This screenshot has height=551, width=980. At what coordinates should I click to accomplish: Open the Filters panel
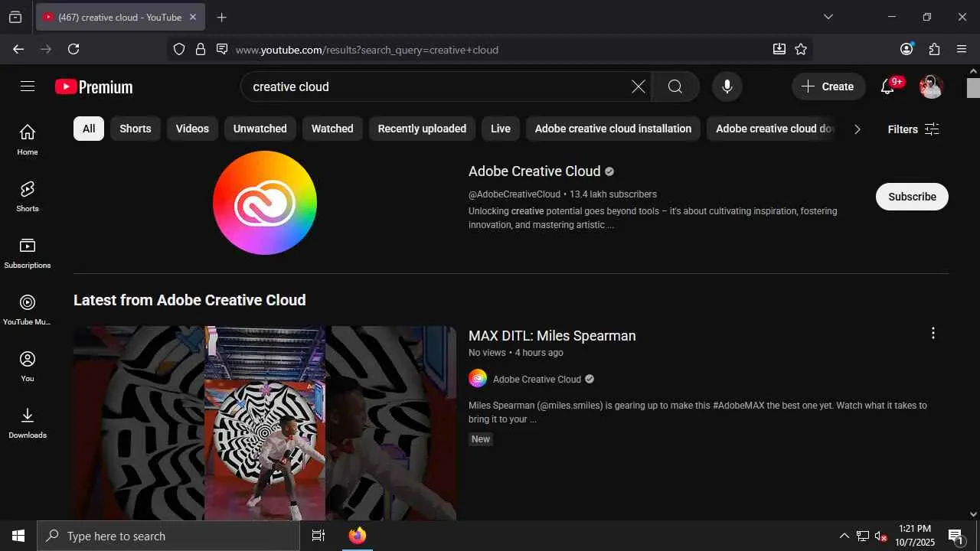tap(913, 129)
